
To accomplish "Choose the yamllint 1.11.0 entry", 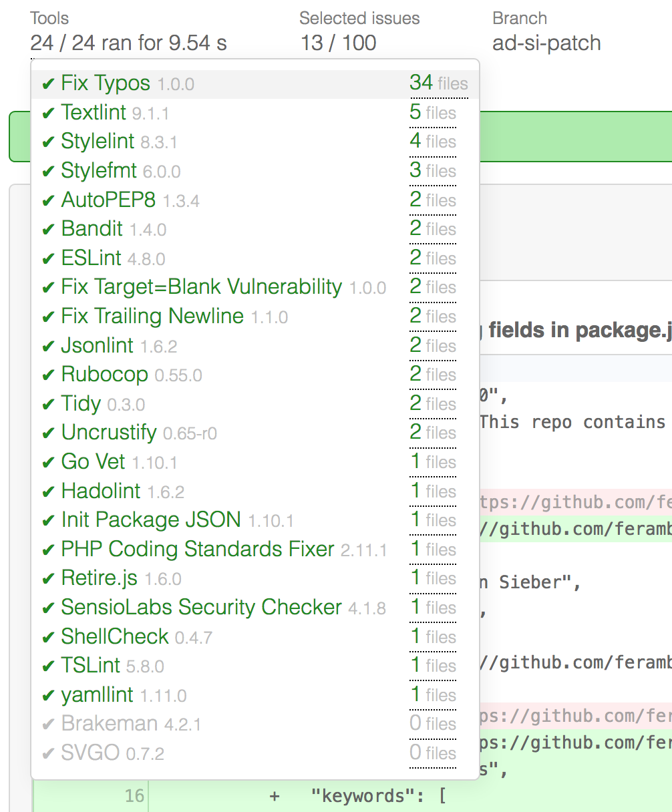I will pyautogui.click(x=255, y=695).
